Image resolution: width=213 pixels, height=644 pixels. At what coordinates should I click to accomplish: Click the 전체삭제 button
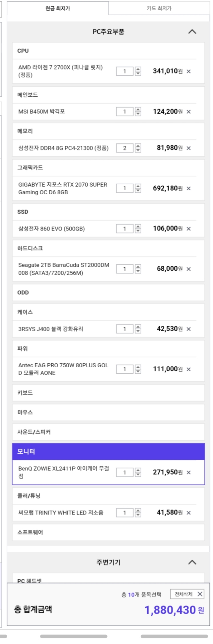[187, 594]
